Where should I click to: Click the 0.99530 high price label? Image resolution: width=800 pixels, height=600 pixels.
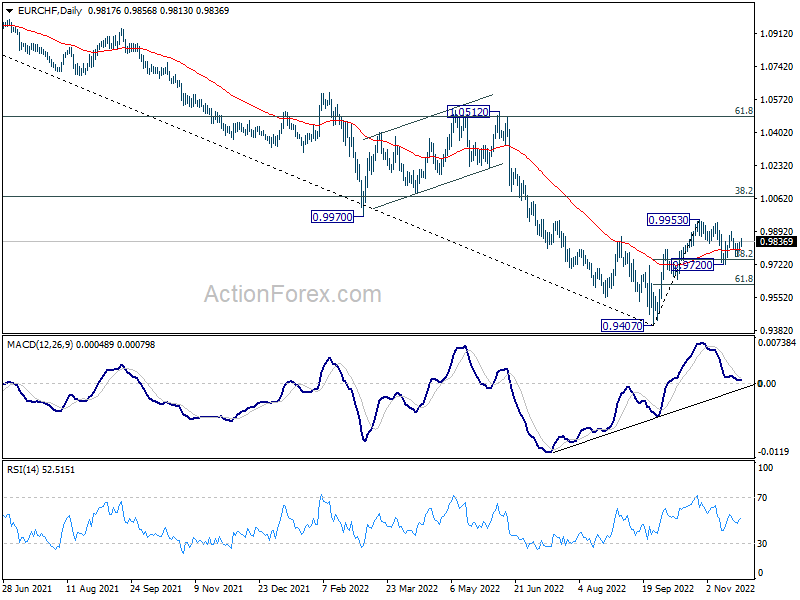tap(670, 219)
